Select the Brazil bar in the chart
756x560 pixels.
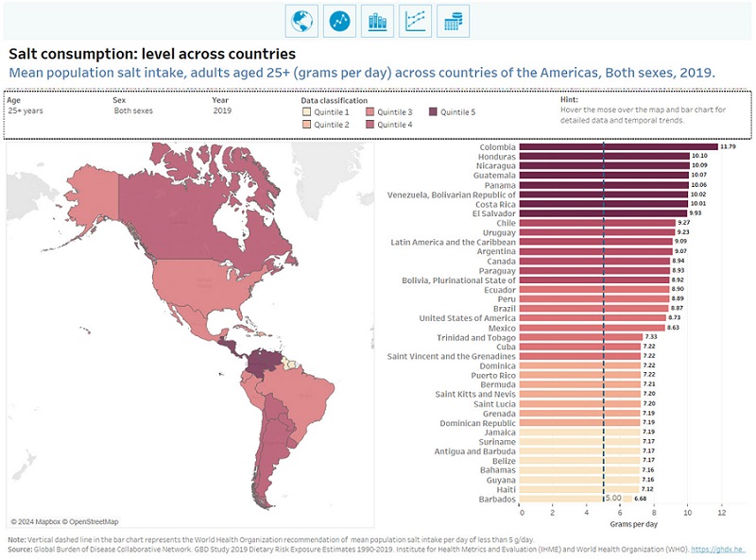(594, 309)
